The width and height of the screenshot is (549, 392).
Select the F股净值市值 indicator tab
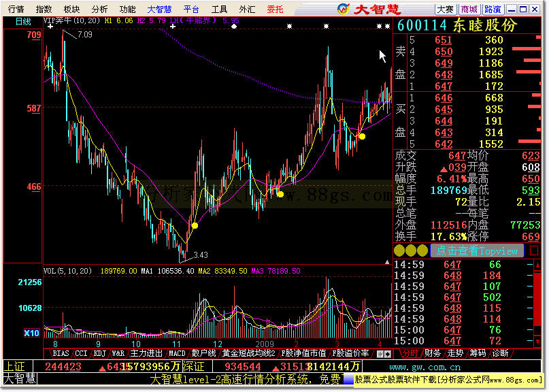click(x=303, y=353)
